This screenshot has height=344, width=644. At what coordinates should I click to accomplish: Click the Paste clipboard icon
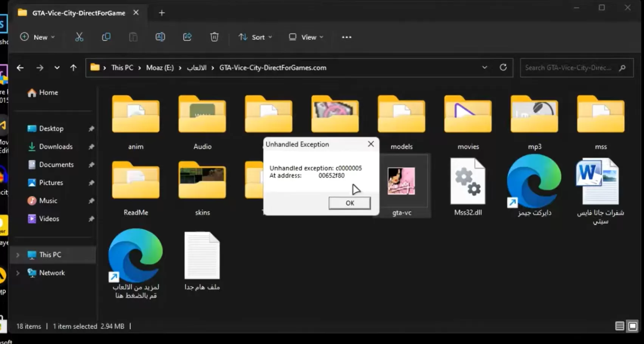[133, 37]
